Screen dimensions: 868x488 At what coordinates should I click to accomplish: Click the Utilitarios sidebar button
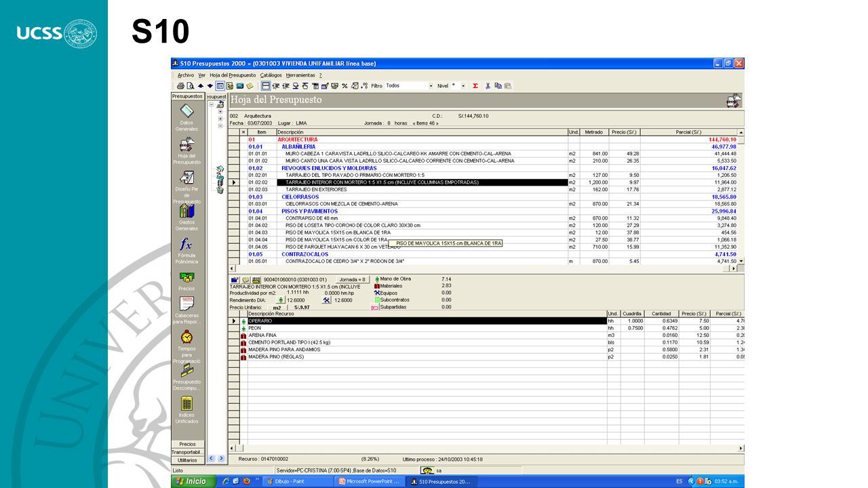(x=187, y=460)
